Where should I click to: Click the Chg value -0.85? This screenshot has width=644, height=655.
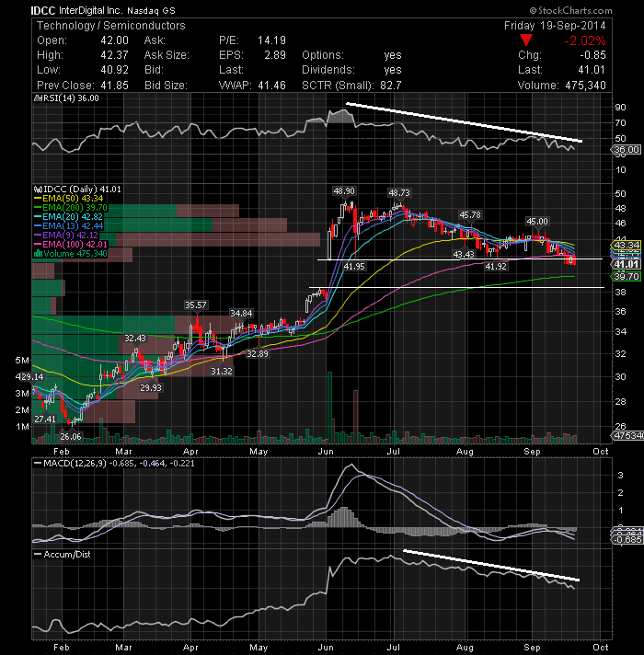(x=592, y=55)
